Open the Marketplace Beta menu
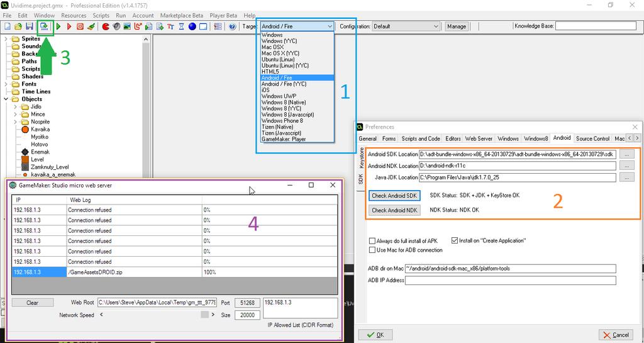This screenshot has height=343, width=644. (182, 15)
